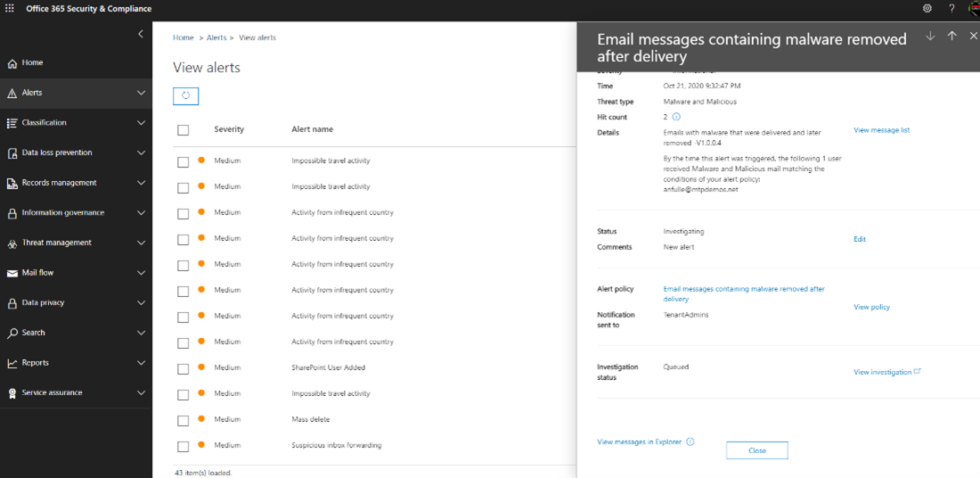Refresh the alerts list
This screenshot has width=980, height=478.
[x=185, y=95]
